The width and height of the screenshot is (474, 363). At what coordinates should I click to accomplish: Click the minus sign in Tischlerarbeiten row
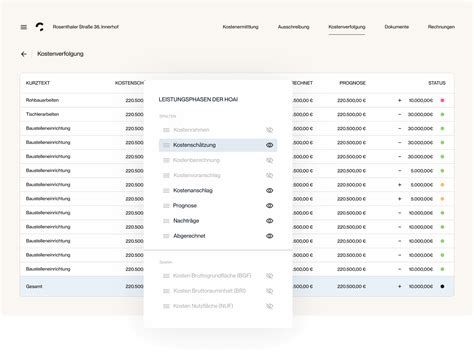(400, 114)
